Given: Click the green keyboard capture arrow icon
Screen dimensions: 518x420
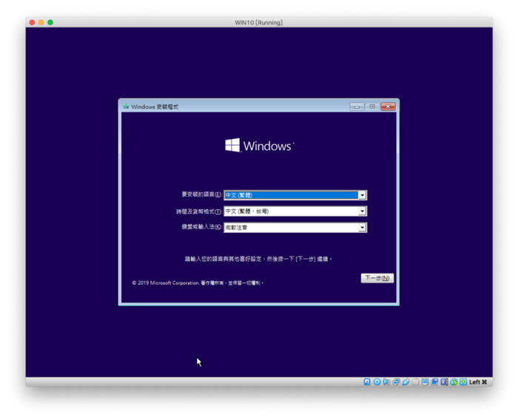Looking at the screenshot, I should [x=463, y=382].
